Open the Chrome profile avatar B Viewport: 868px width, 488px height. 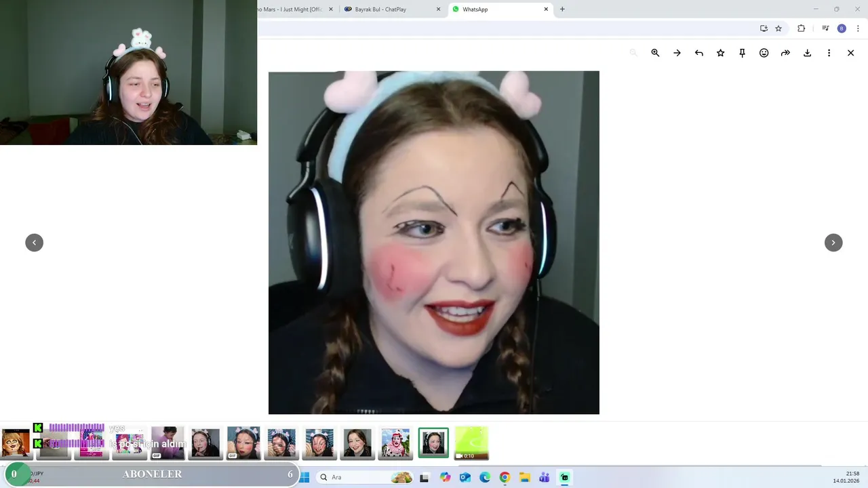[x=842, y=28]
